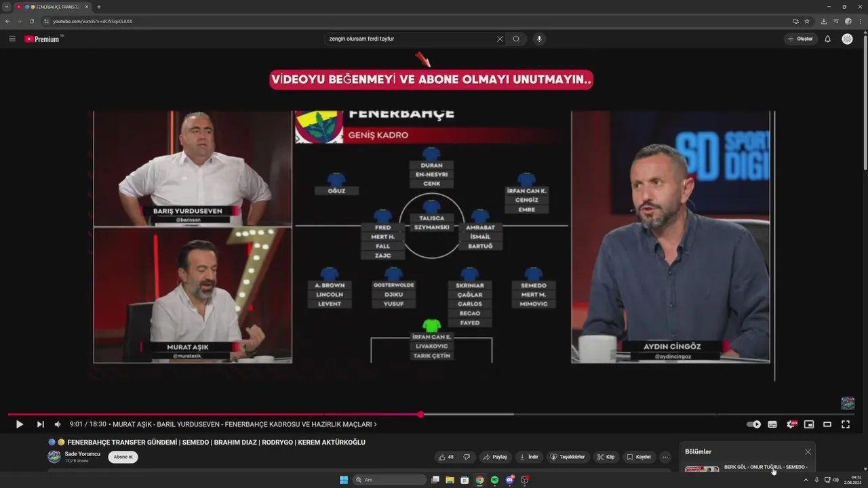Open a new browser tab
The width and height of the screenshot is (868, 488).
99,7
